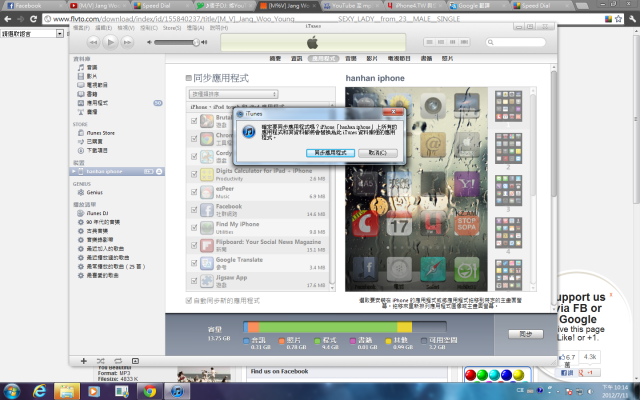Click the iTunes play button
This screenshot has height=400, width=640.
tap(110, 42)
